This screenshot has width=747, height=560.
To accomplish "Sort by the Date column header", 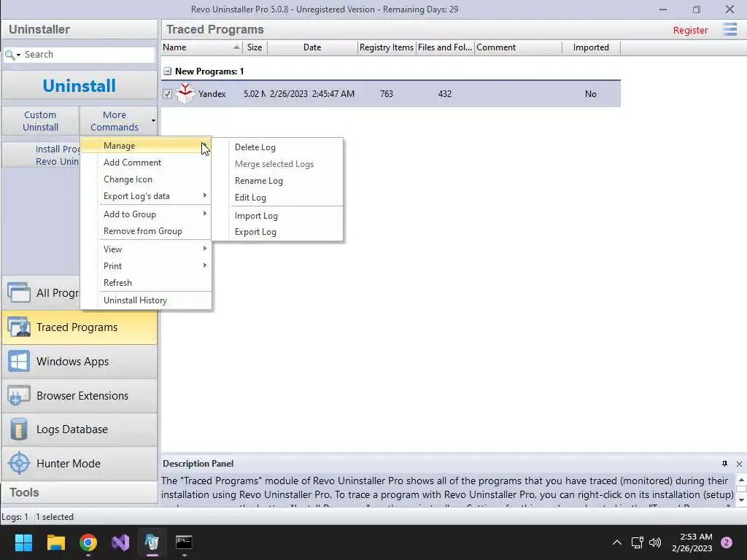I will click(x=312, y=47).
